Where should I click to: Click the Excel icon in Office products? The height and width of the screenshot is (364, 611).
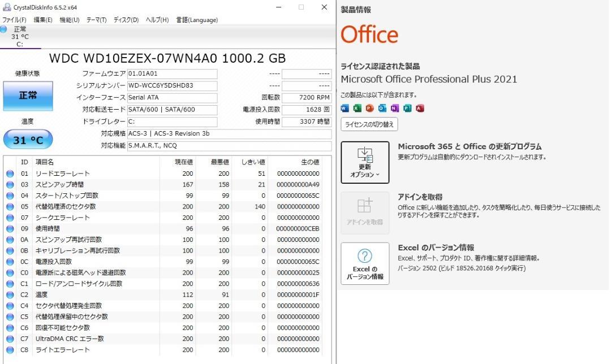pos(358,109)
